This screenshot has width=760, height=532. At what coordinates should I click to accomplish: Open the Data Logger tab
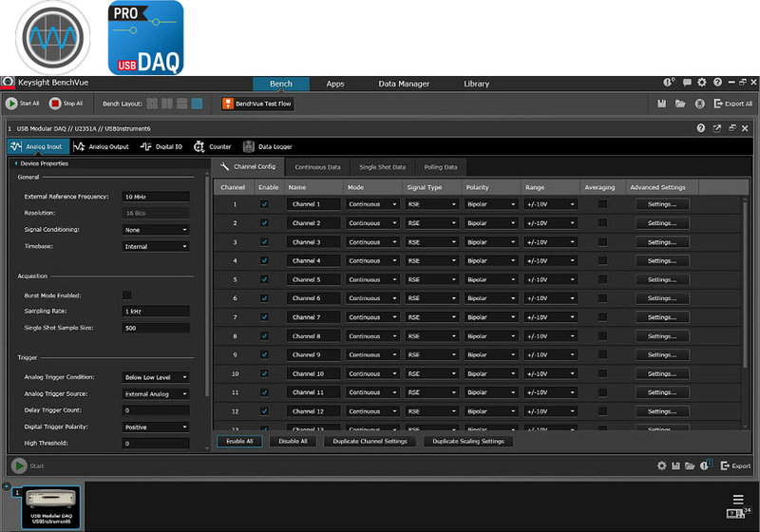(268, 146)
